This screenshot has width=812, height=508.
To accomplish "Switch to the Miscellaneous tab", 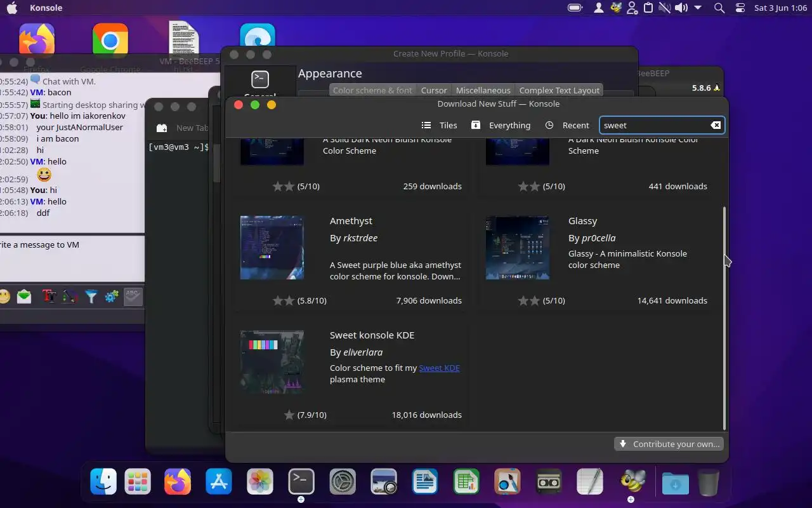I will pyautogui.click(x=483, y=90).
